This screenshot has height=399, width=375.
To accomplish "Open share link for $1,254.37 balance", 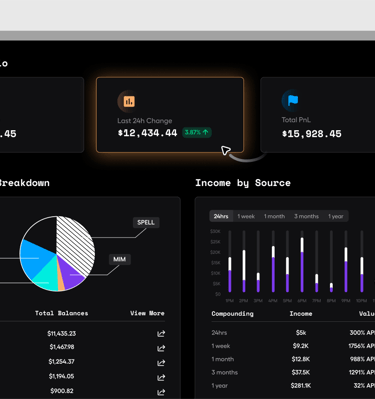I will click(161, 363).
